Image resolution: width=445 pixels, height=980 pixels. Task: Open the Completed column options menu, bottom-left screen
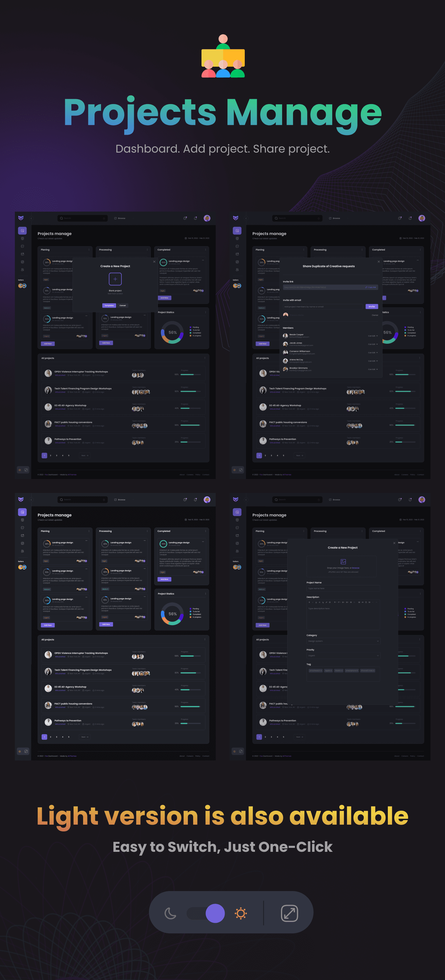pyautogui.click(x=206, y=531)
